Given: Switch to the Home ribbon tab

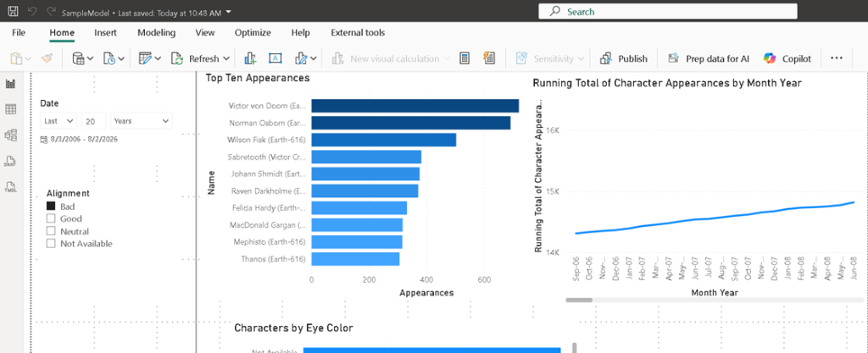Looking at the screenshot, I should tap(62, 33).
